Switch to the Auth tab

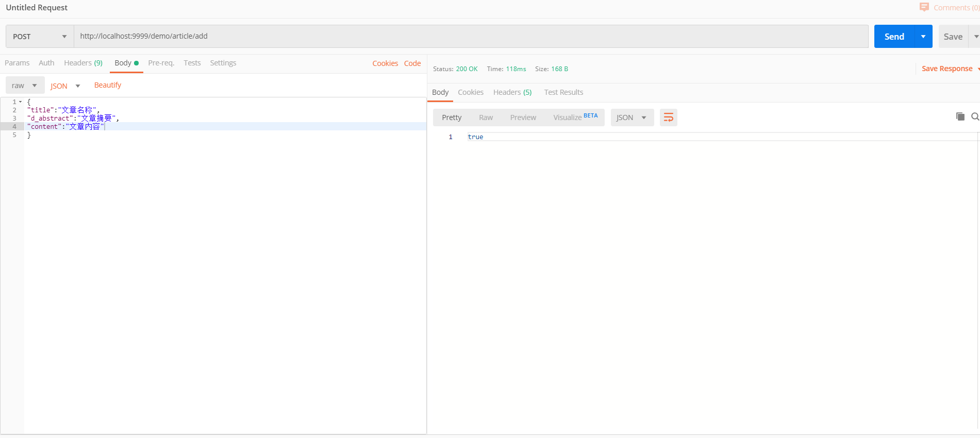[x=46, y=63]
